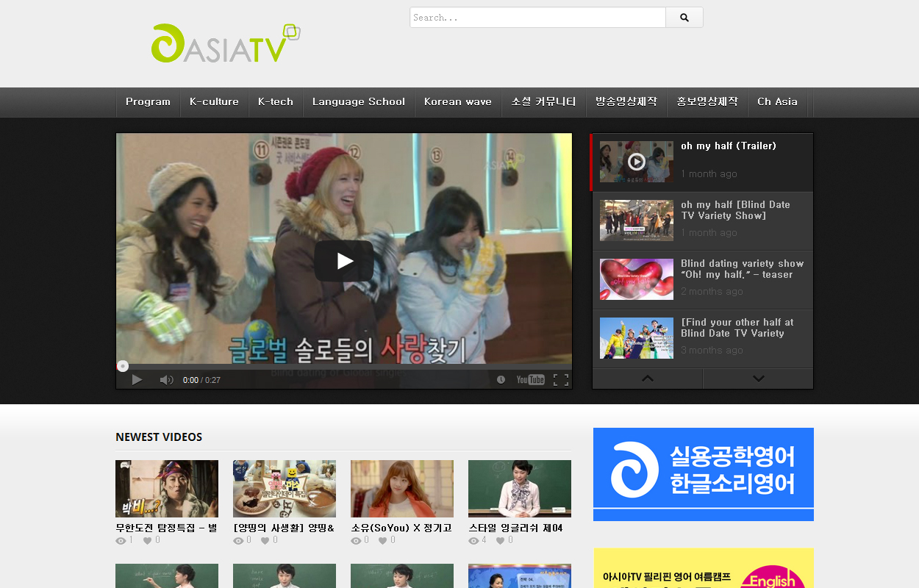Click the heart icon under 무한도전 video
Image resolution: width=919 pixels, height=588 pixels.
point(147,541)
